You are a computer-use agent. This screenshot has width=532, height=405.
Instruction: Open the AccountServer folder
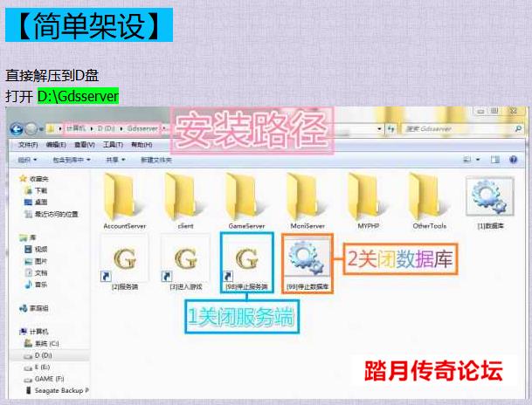(123, 198)
